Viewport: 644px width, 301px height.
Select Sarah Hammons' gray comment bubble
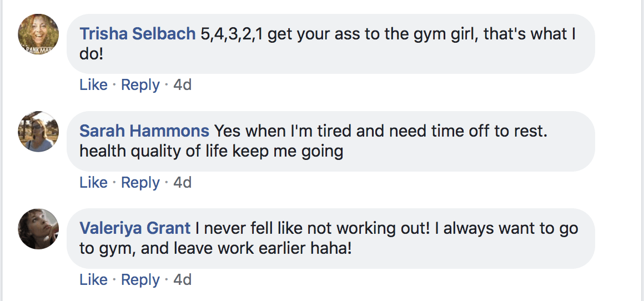coord(331,141)
